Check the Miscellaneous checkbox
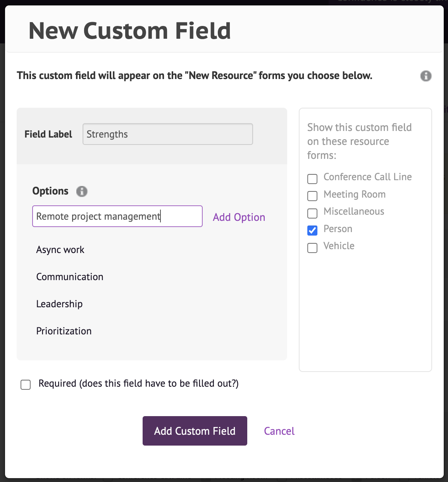 [312, 213]
